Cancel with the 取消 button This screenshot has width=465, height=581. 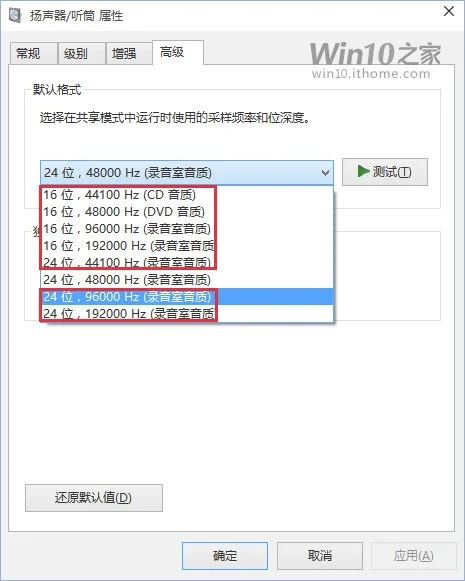[320, 556]
